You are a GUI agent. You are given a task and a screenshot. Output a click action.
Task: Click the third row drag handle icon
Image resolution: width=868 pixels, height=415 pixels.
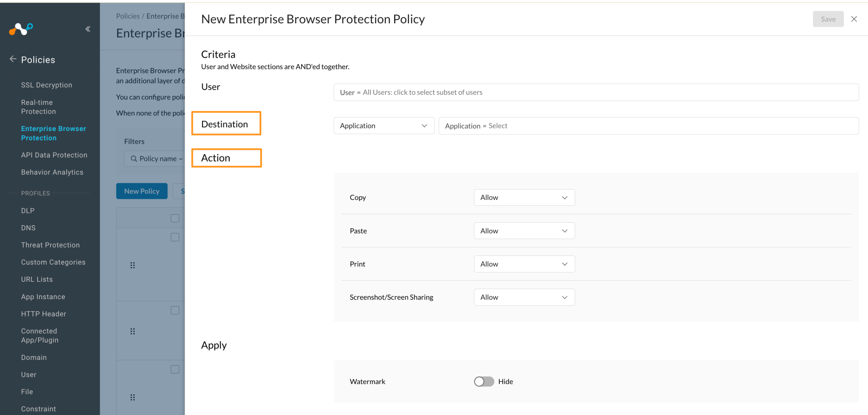coord(133,398)
